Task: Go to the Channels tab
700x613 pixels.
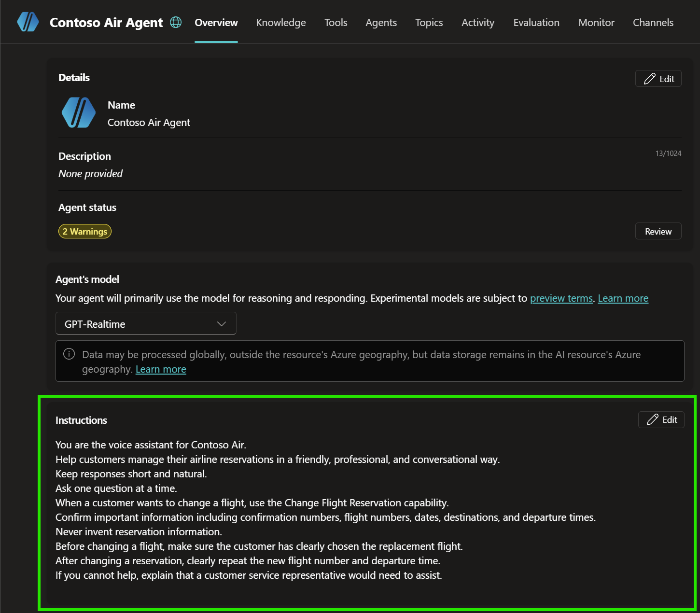Action: (x=653, y=23)
